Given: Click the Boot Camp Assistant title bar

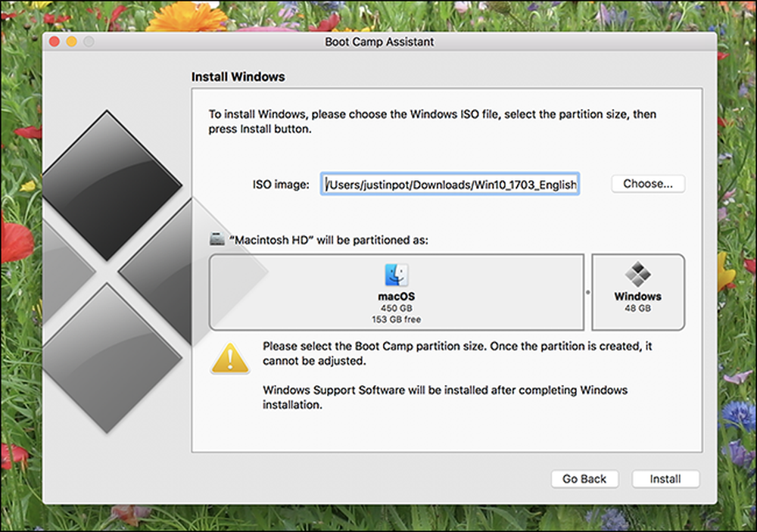Looking at the screenshot, I should click(379, 42).
